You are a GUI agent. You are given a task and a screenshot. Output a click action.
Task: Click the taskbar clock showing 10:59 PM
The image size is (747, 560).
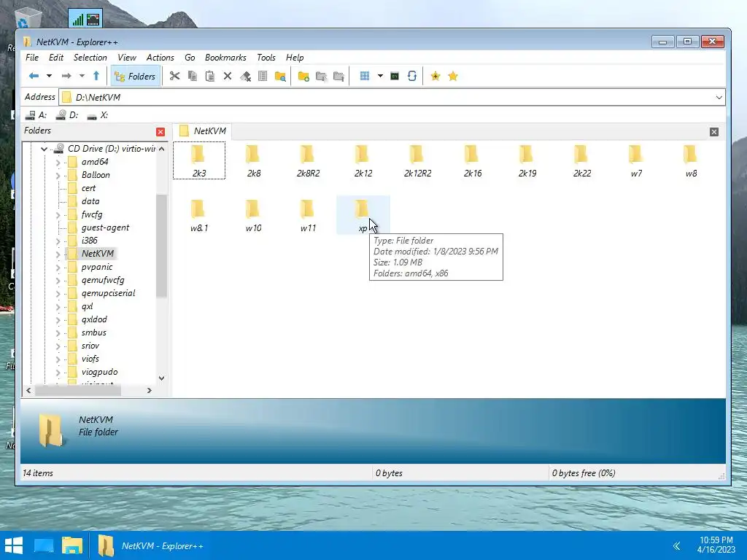716,545
